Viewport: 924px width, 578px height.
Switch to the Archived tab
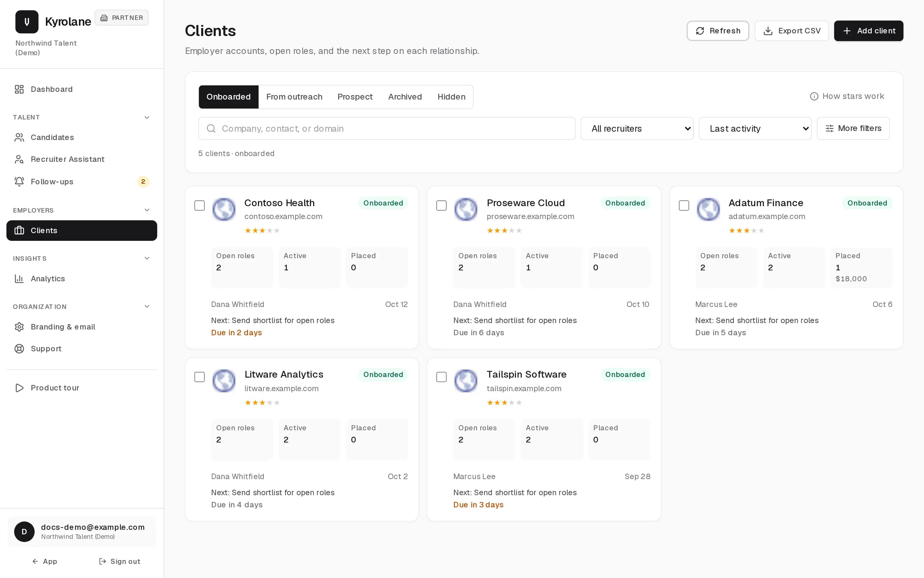(x=405, y=97)
